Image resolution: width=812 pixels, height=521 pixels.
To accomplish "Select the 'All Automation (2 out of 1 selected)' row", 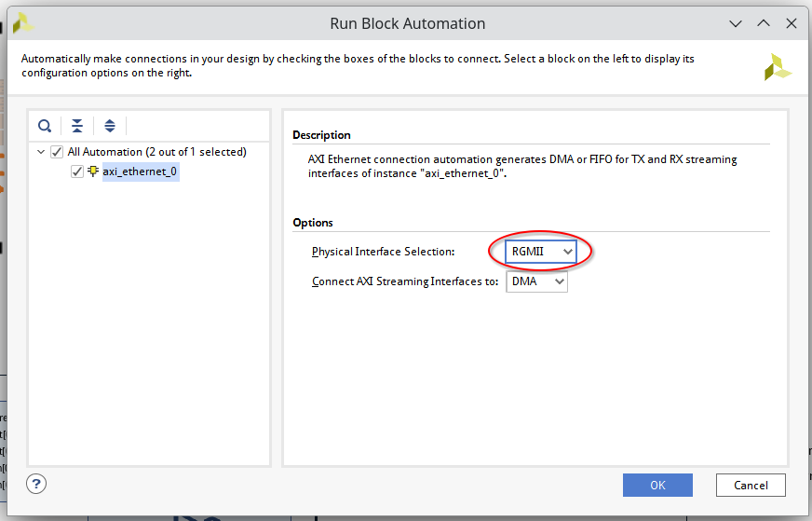I will 157,152.
